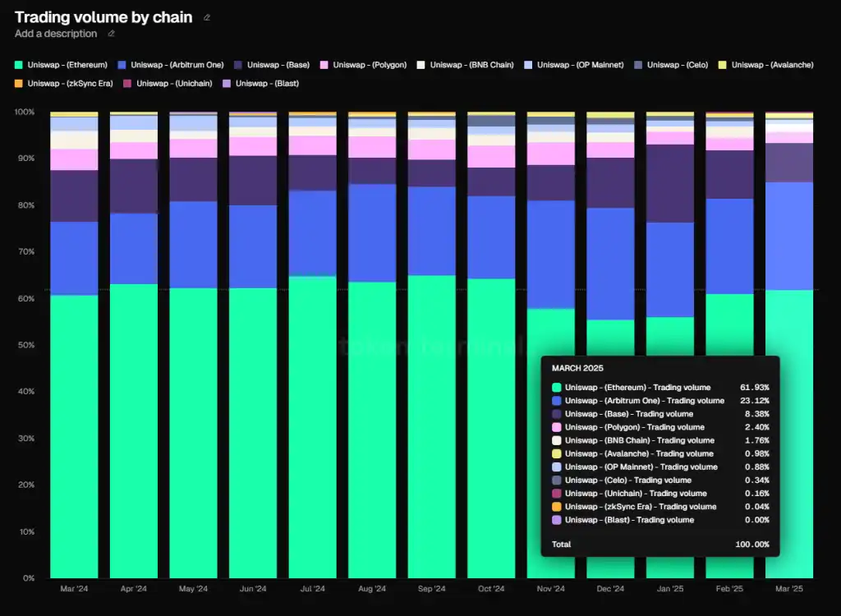Screen dimensions: 841x616
Task: Click the blue Arbitrum segment in Jul '24 bar
Action: coord(312,233)
